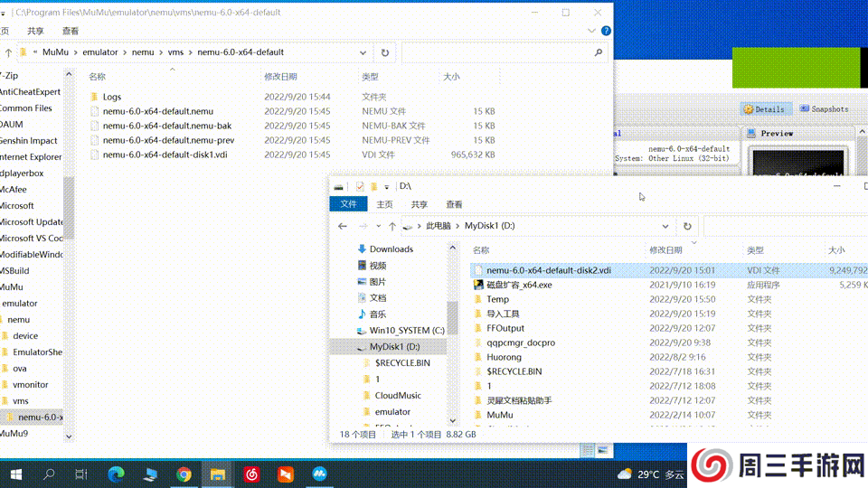Open the 文件 menu in the D: window
The width and height of the screenshot is (868, 488).
348,204
